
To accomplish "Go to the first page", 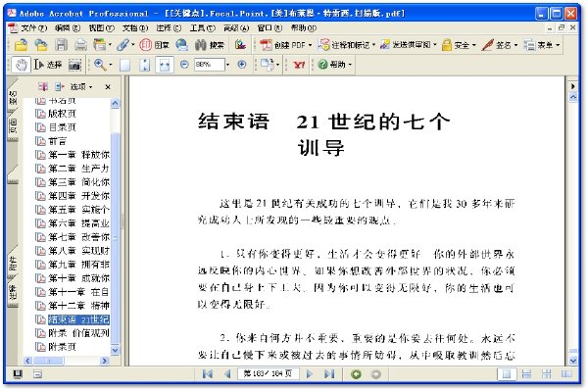I will [208, 373].
